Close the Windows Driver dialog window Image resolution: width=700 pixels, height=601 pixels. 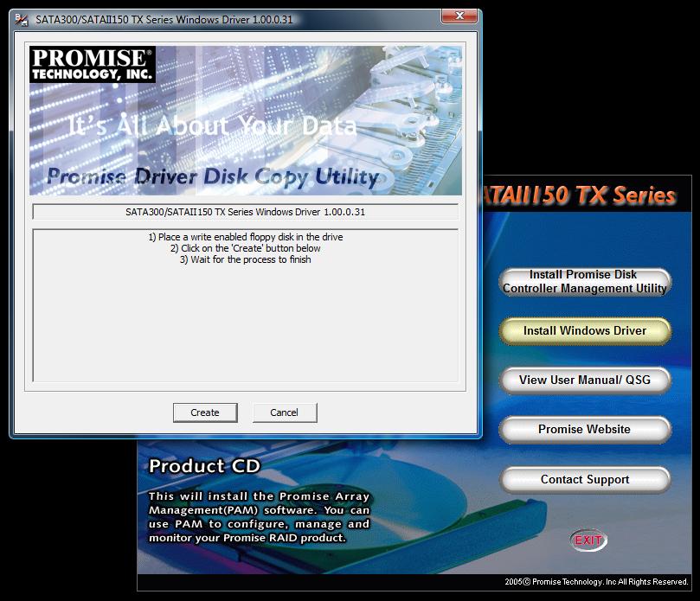pos(462,16)
